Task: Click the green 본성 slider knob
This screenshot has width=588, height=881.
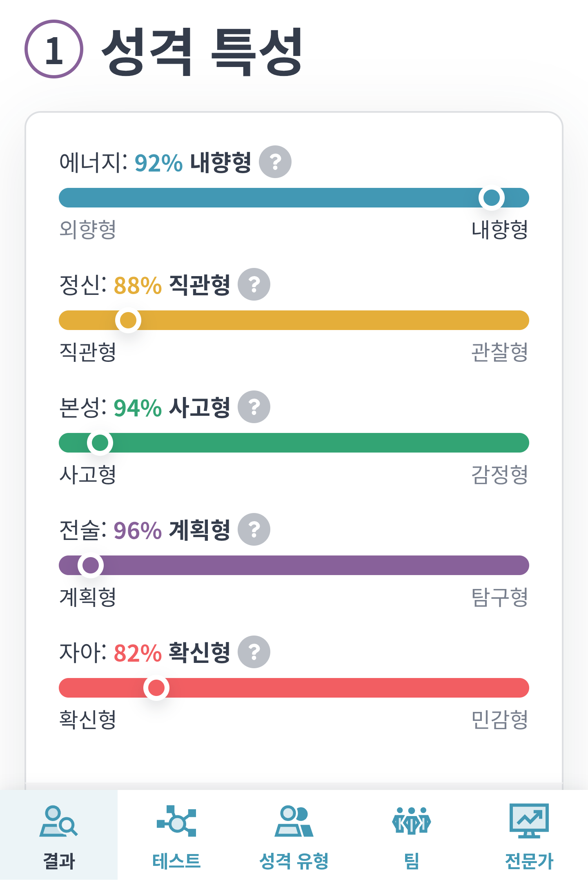Action: [x=100, y=443]
